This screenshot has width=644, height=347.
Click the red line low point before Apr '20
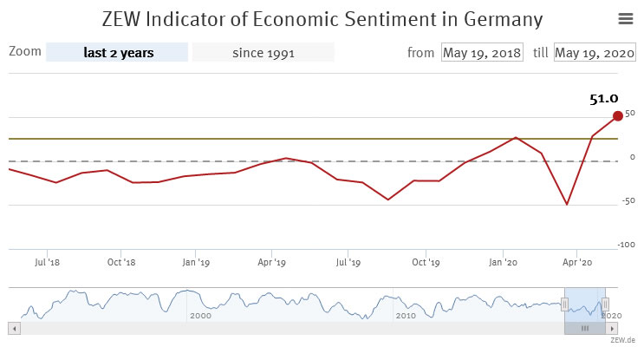coord(567,205)
